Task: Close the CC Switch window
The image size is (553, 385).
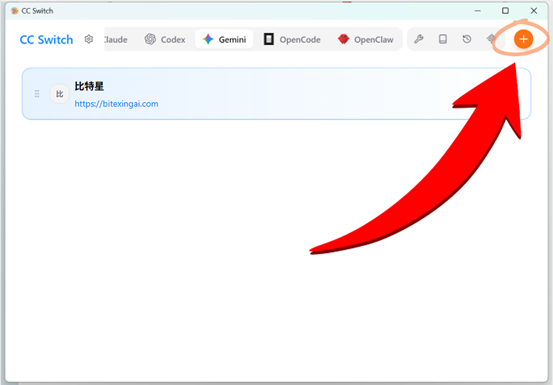Action: [534, 11]
